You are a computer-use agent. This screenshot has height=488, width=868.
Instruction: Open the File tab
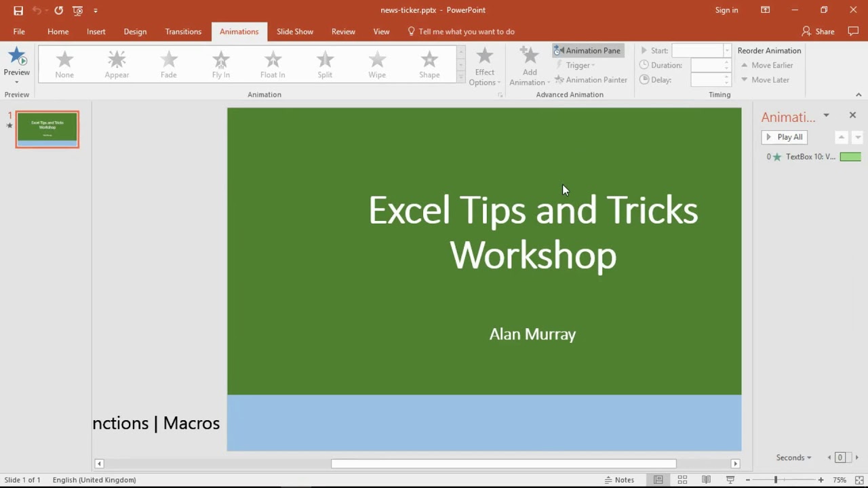[19, 32]
